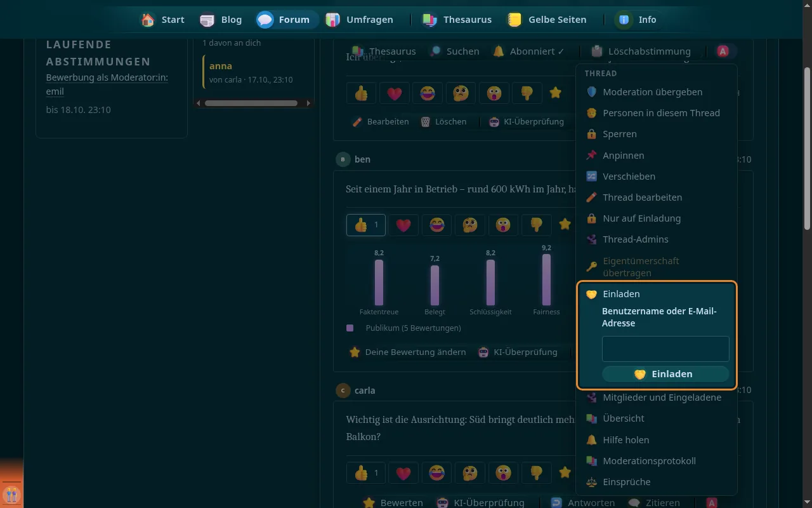Click Löschen to delete the post
812x508 pixels.
(443, 121)
